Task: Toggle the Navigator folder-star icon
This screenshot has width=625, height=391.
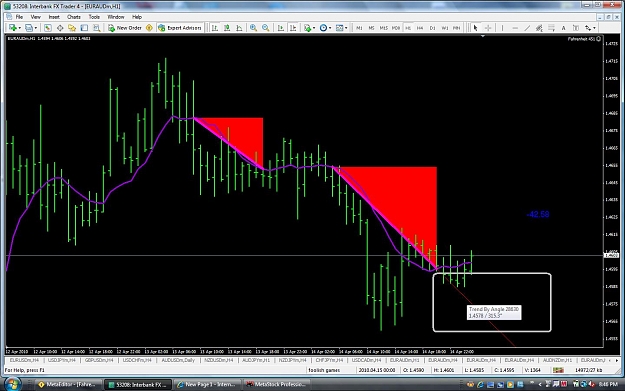Action: [x=72, y=28]
